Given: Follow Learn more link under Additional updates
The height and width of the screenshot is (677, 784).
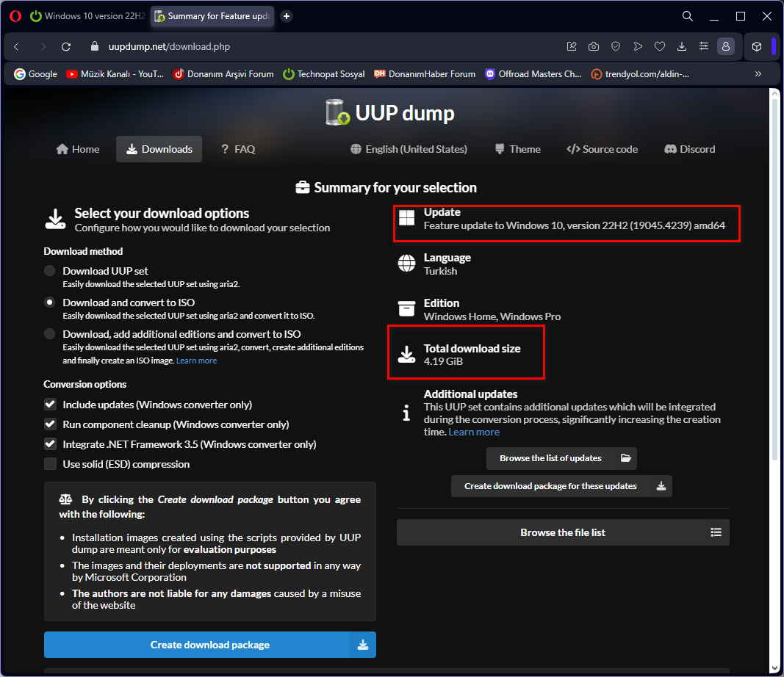Looking at the screenshot, I should click(x=474, y=432).
